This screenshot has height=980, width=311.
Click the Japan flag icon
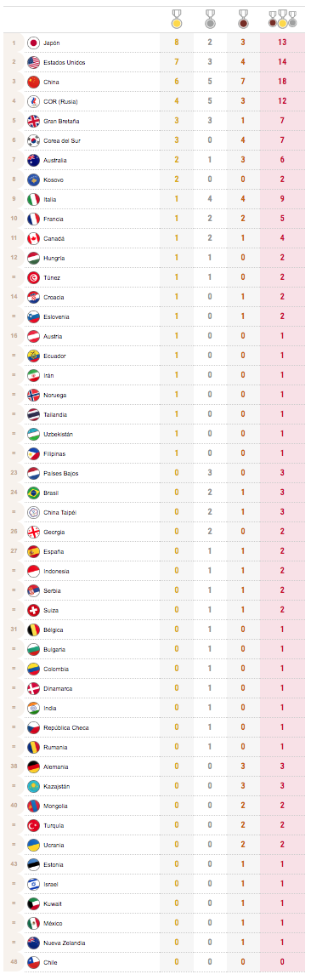pyautogui.click(x=34, y=43)
